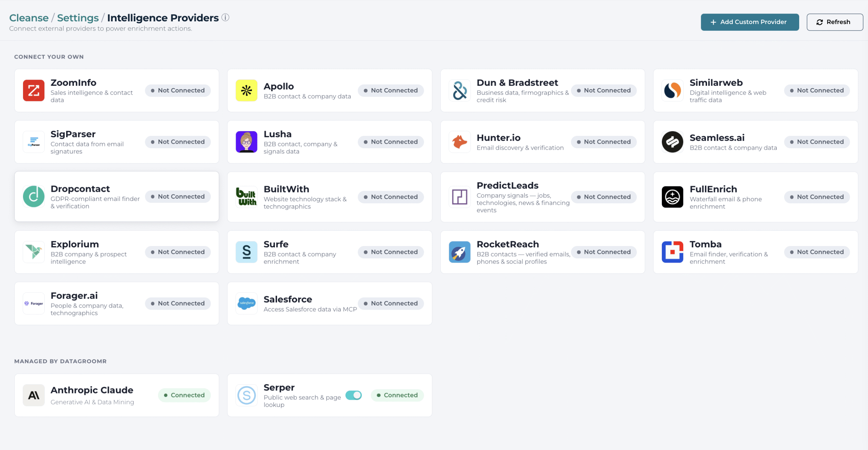Click Anthropic Claude's Connected status badge
This screenshot has width=868, height=450.
coord(184,395)
